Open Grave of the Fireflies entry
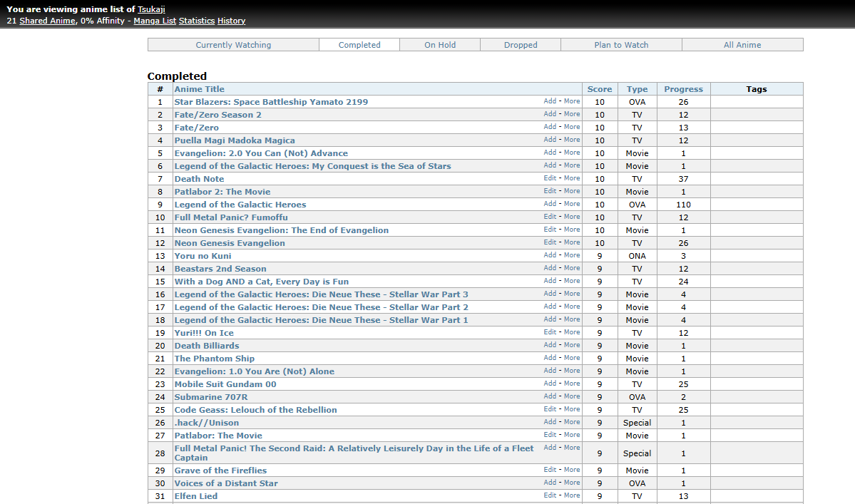Viewport: 855px width, 504px height. [x=221, y=470]
